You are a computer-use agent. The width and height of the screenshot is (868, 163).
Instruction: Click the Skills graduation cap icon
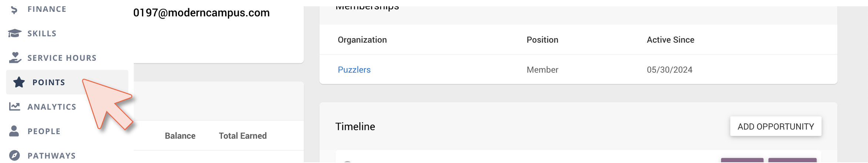14,33
